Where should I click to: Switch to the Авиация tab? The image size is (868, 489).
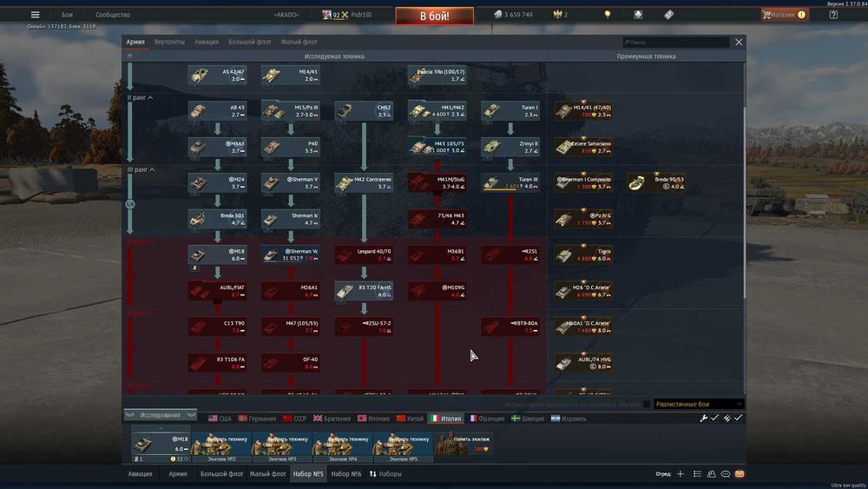point(207,42)
